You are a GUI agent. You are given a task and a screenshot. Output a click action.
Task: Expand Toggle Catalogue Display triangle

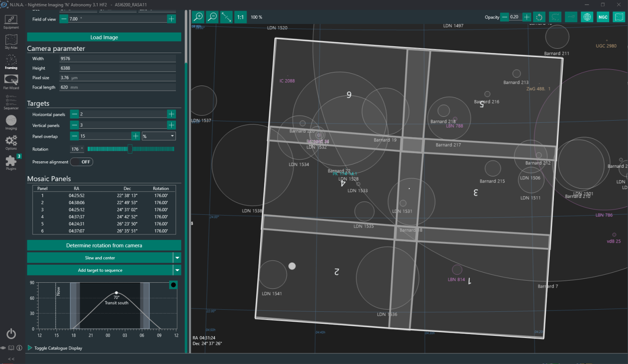click(x=30, y=348)
